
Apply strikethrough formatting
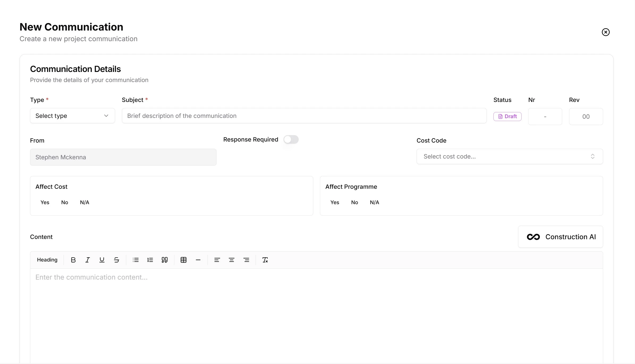[x=116, y=260]
